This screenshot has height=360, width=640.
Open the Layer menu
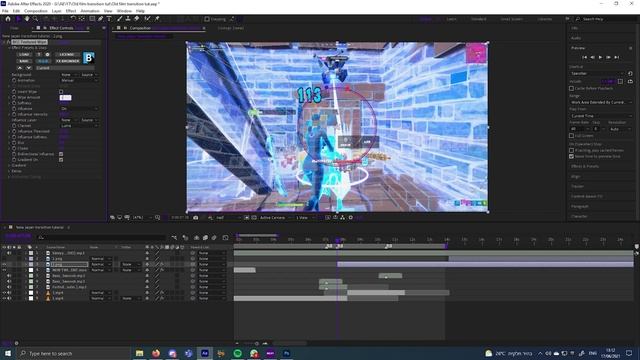(x=57, y=11)
